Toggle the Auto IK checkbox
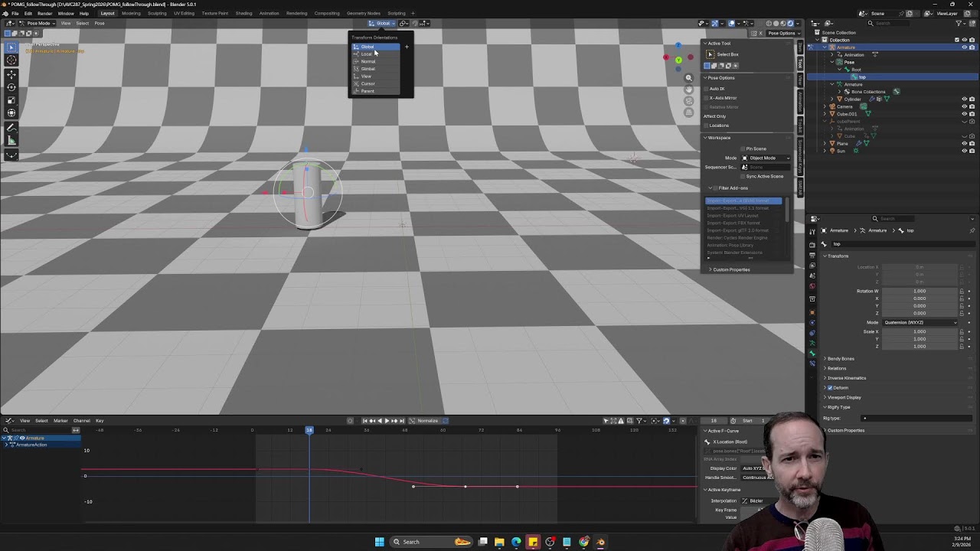 click(707, 89)
